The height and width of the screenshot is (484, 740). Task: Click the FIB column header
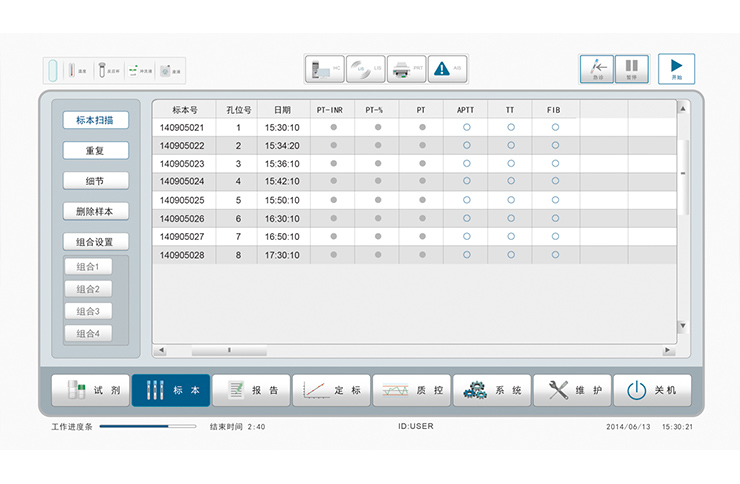pyautogui.click(x=554, y=110)
